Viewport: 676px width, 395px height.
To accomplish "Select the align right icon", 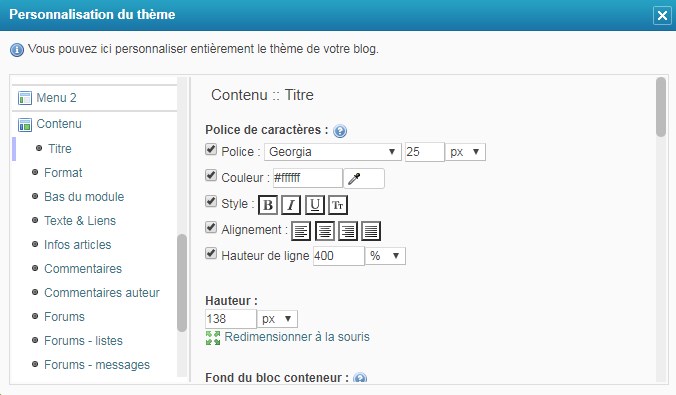I will click(347, 231).
